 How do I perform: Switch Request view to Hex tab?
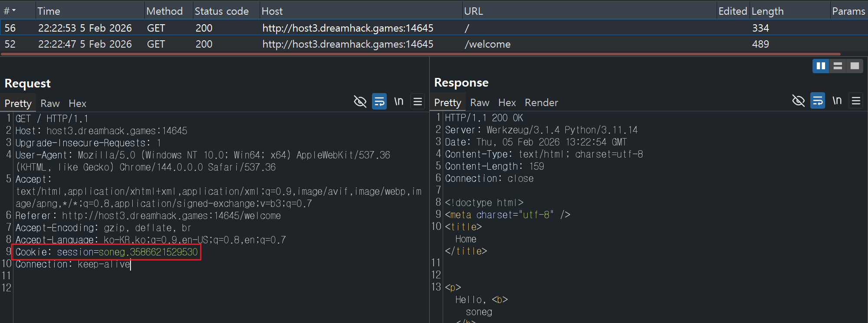pos(77,103)
